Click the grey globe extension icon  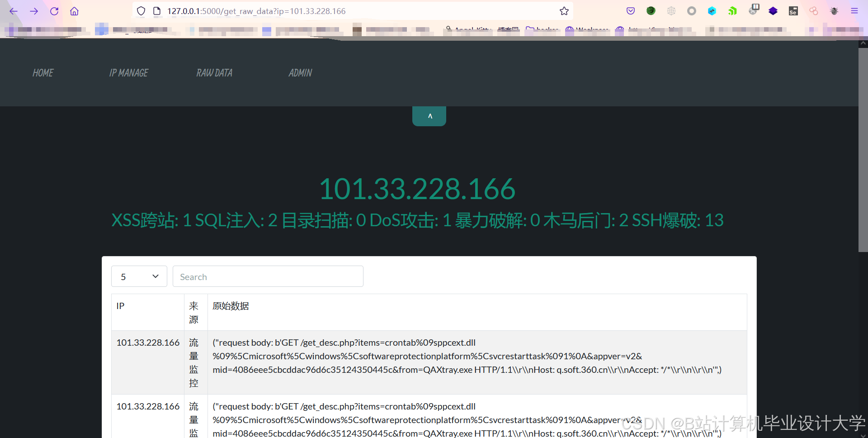671,11
